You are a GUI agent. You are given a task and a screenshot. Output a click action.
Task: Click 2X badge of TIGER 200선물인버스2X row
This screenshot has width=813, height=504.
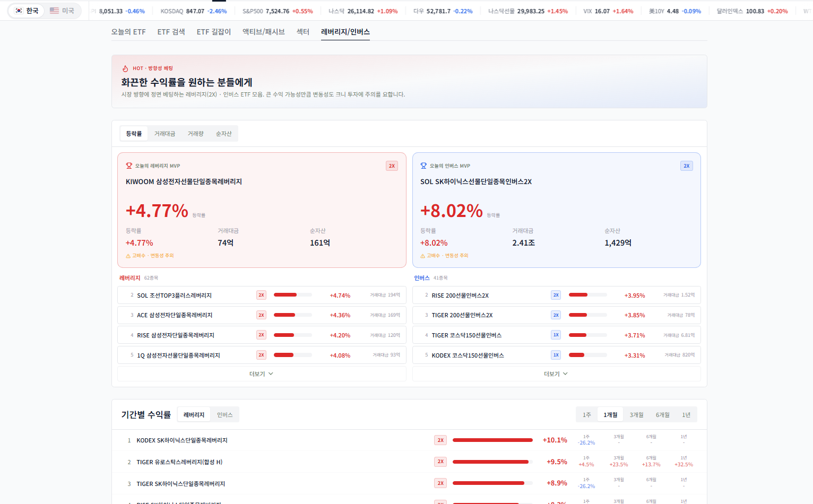tap(556, 315)
